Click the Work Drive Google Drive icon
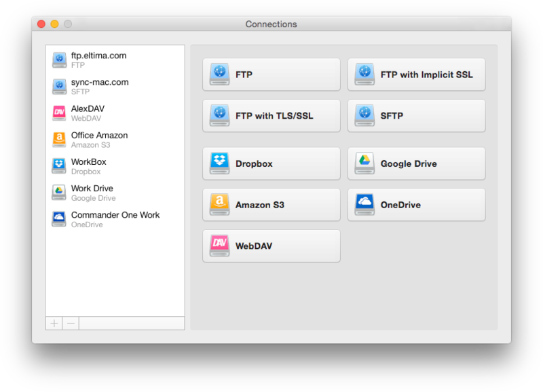Viewport: 543px width, 392px height. [x=59, y=193]
